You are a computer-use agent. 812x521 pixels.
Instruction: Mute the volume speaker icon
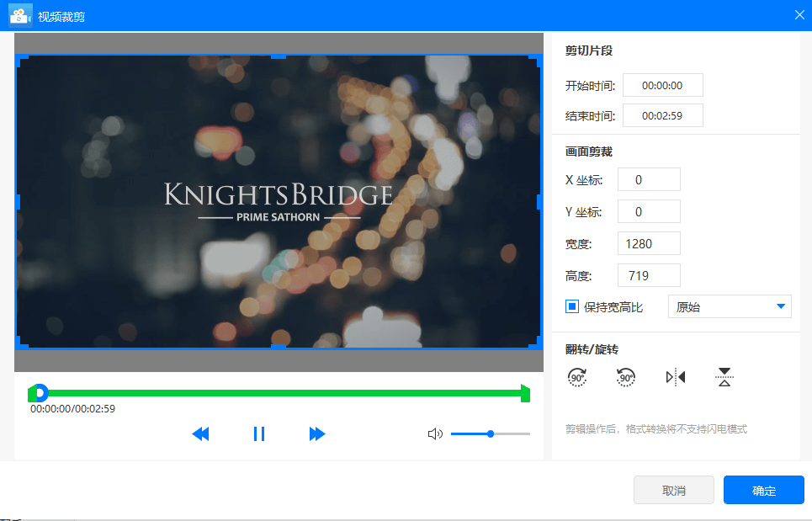(435, 434)
